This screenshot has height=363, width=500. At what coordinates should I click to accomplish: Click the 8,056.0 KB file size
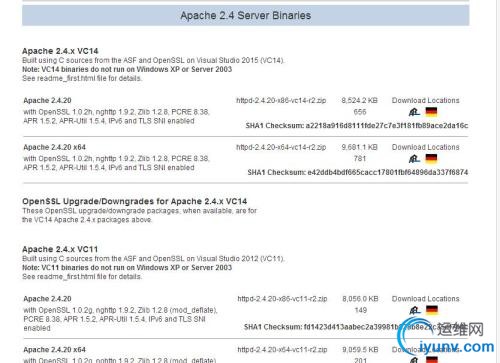(x=360, y=299)
